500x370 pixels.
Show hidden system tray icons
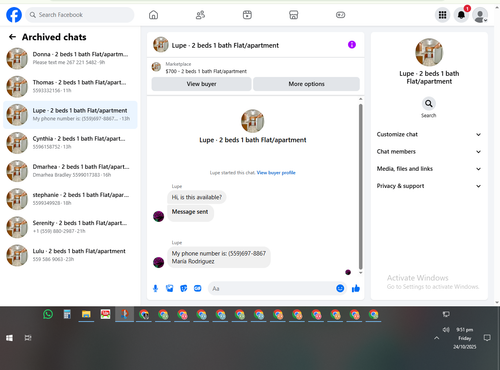click(x=436, y=338)
